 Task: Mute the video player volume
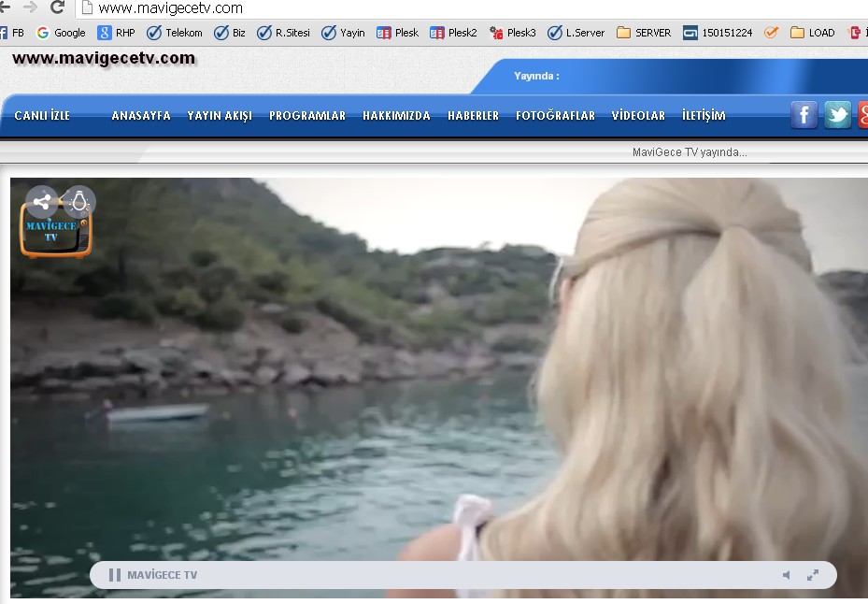point(786,575)
